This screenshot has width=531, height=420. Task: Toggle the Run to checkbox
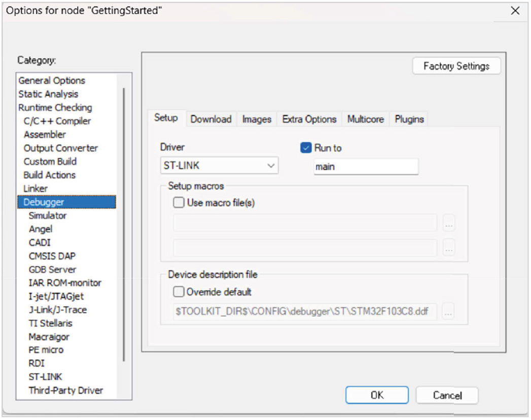(x=306, y=148)
